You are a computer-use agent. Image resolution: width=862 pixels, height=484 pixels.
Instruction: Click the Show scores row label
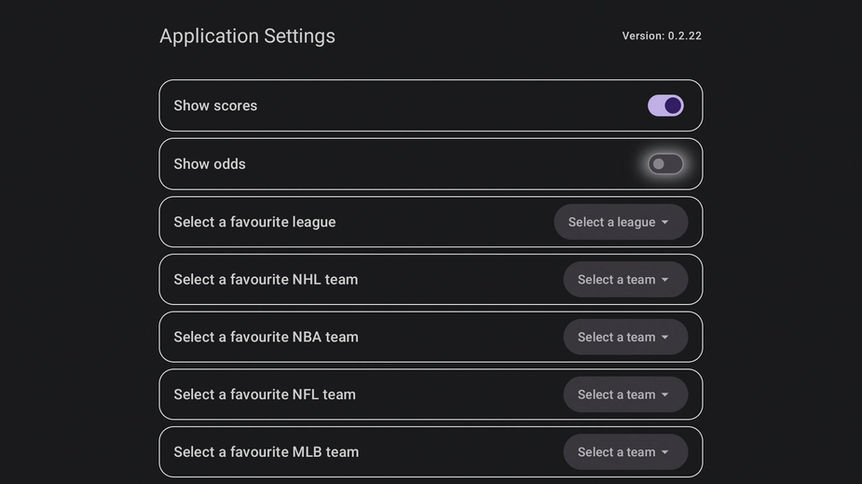point(215,106)
